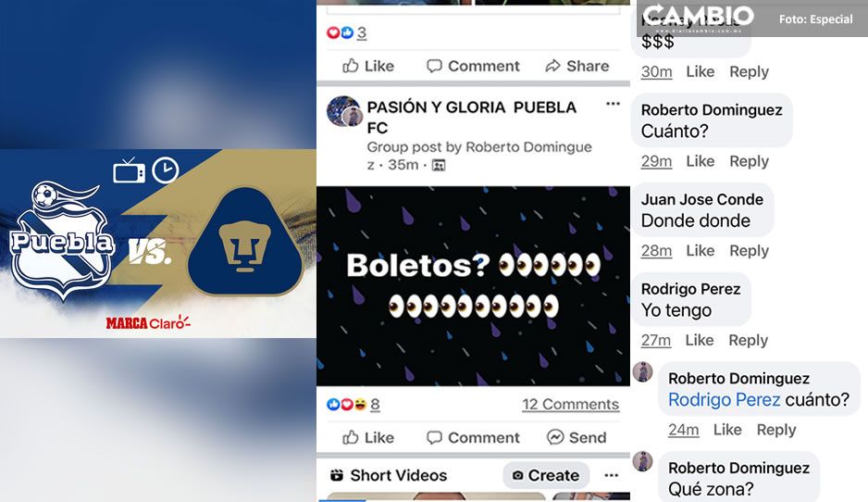868x502 pixels.
Task: Like the Boletos post
Action: pos(368,438)
